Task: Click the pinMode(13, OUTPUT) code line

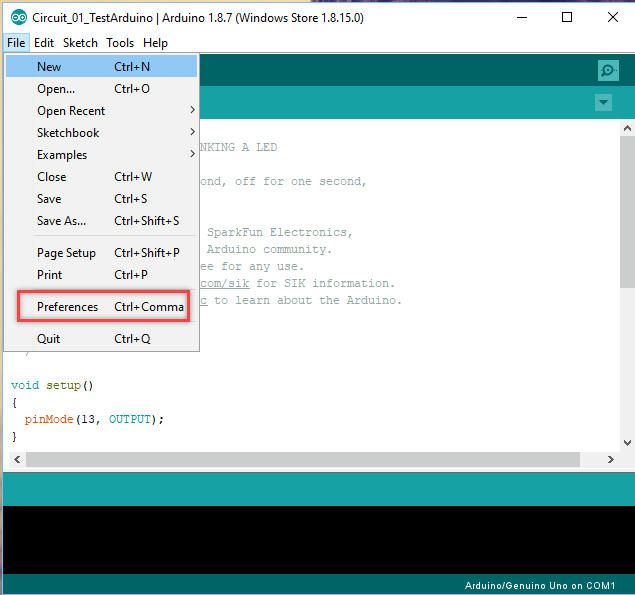Action: (94, 419)
